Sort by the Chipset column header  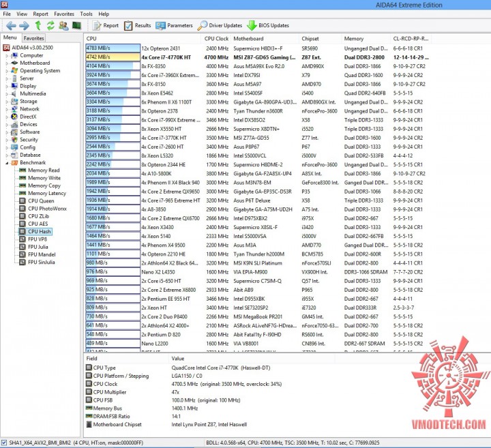click(x=320, y=39)
